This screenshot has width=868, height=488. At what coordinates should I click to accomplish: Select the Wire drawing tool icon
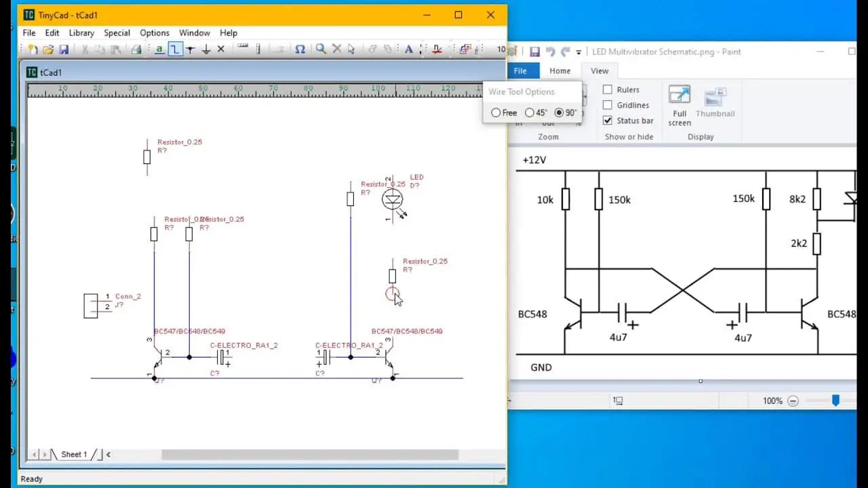[175, 49]
